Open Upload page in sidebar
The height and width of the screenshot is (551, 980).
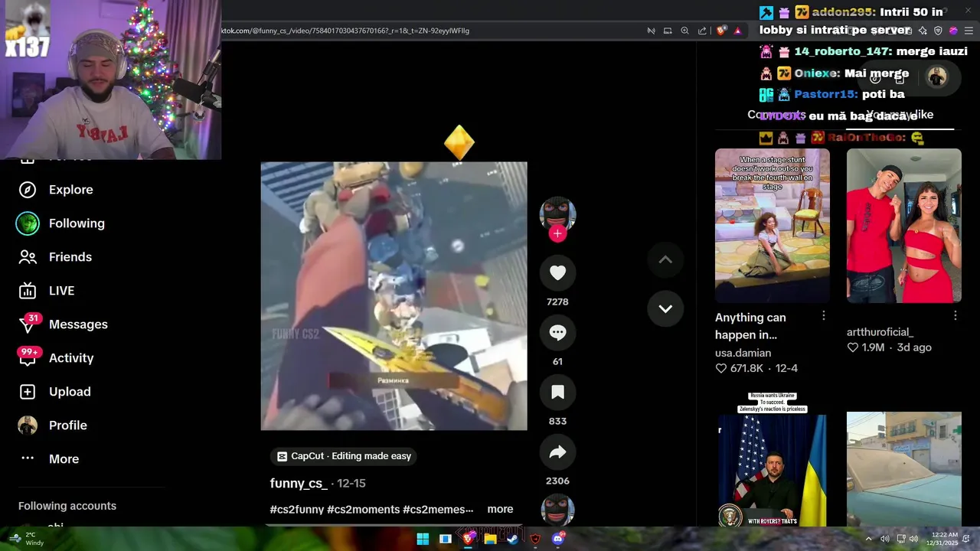coord(70,392)
